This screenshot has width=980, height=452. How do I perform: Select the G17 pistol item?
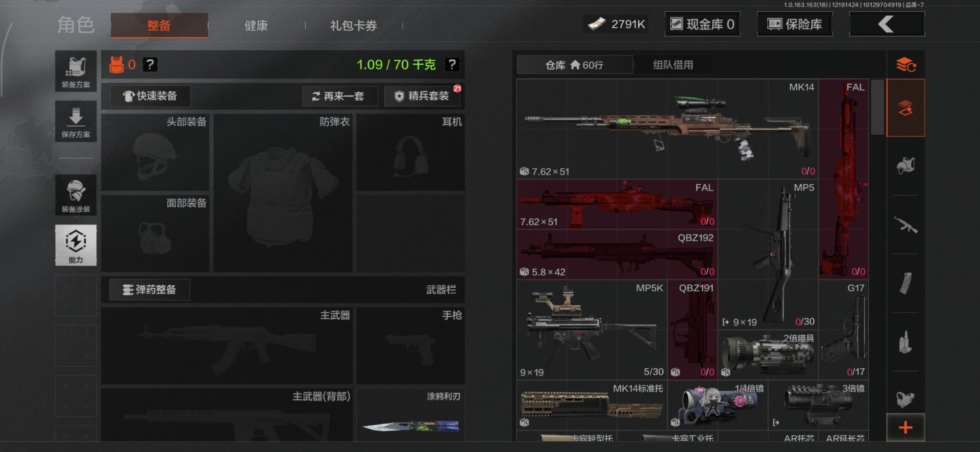844,329
